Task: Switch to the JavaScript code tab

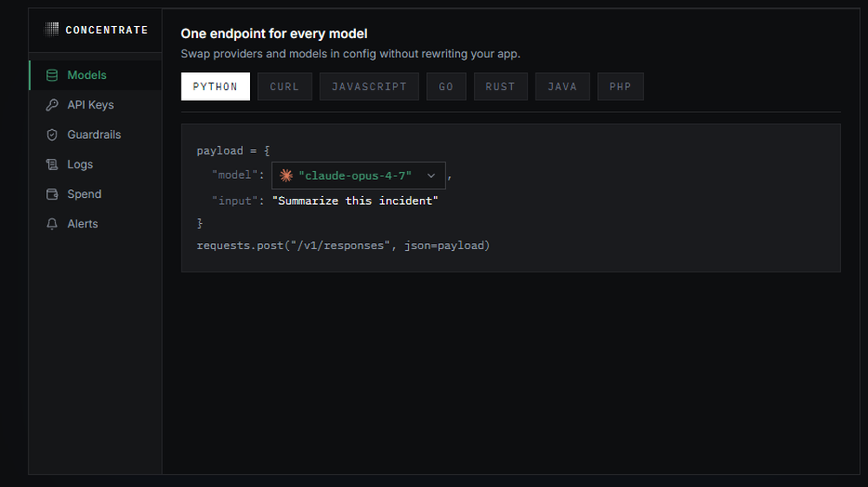Action: (x=369, y=86)
